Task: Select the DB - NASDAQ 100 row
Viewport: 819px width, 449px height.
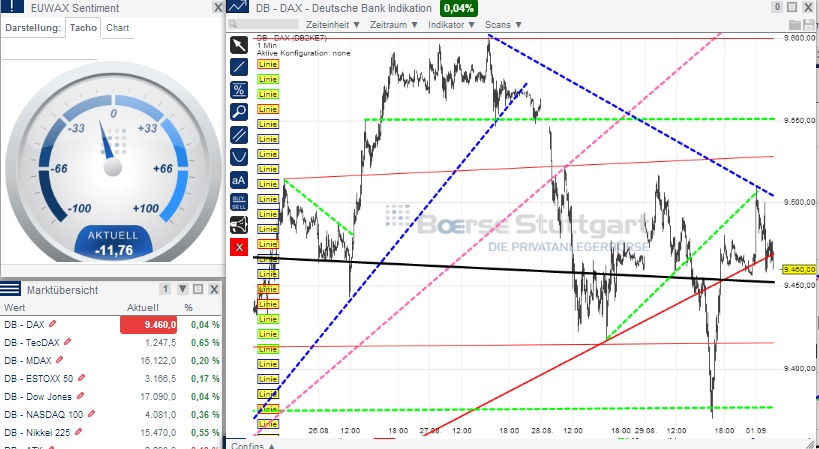Action: 112,415
